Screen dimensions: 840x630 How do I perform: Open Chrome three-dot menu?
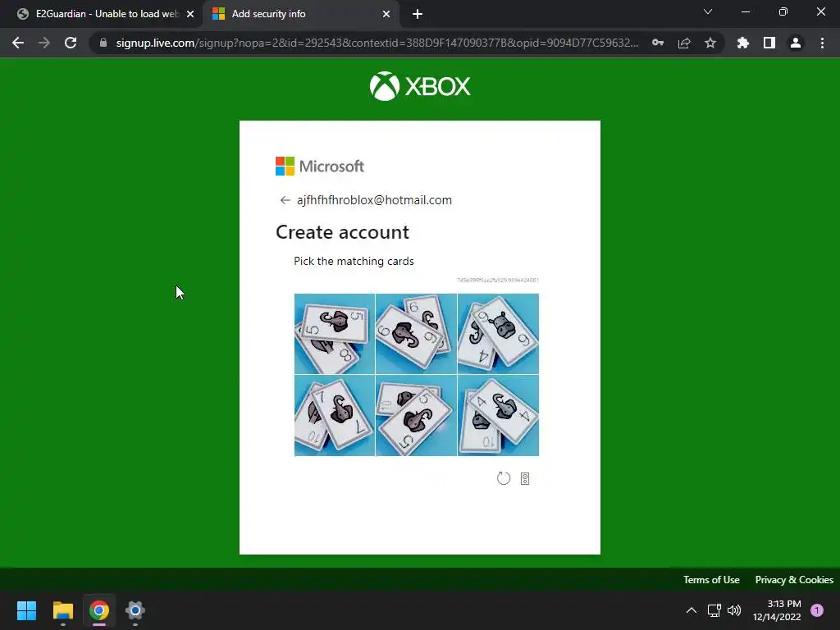[822, 43]
